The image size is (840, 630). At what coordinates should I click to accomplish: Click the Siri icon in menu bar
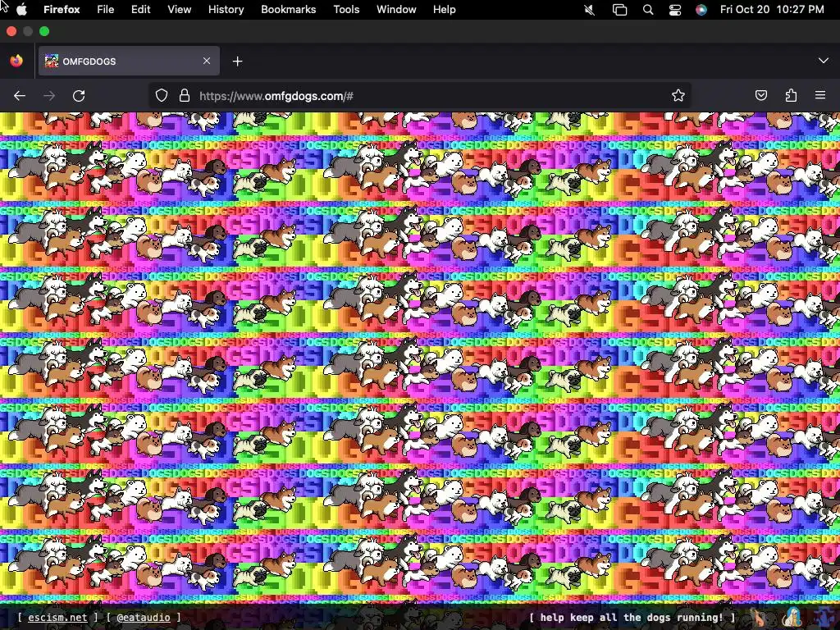click(701, 10)
